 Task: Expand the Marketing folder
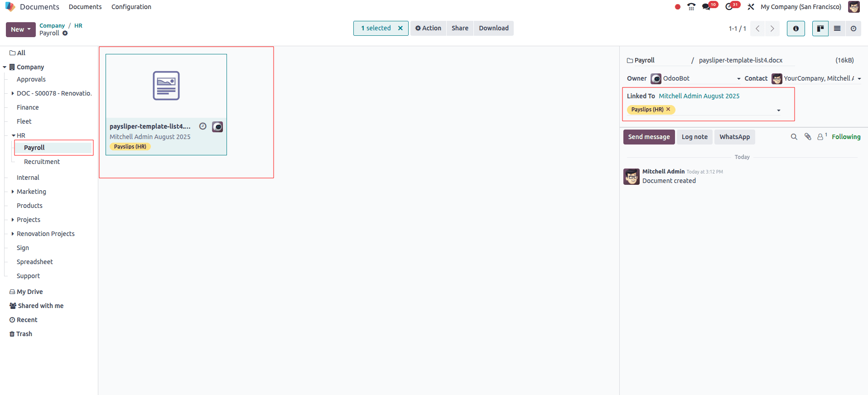[13, 192]
